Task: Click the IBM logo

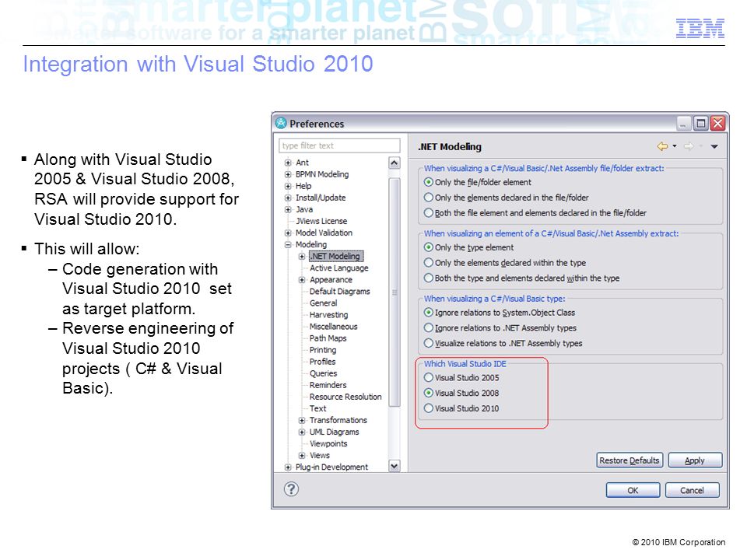Action: click(x=700, y=29)
